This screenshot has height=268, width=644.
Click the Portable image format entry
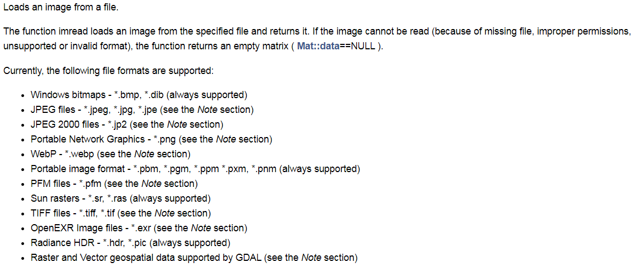(x=195, y=169)
